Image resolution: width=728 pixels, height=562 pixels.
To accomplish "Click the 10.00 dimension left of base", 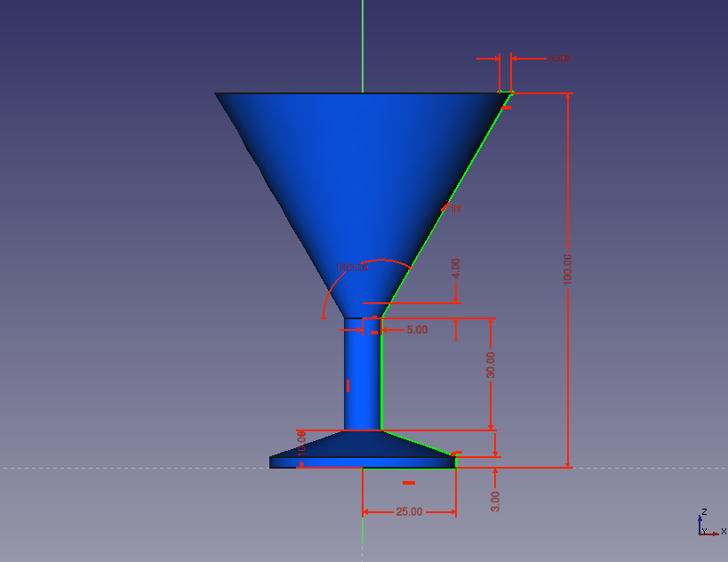I will pos(301,443).
